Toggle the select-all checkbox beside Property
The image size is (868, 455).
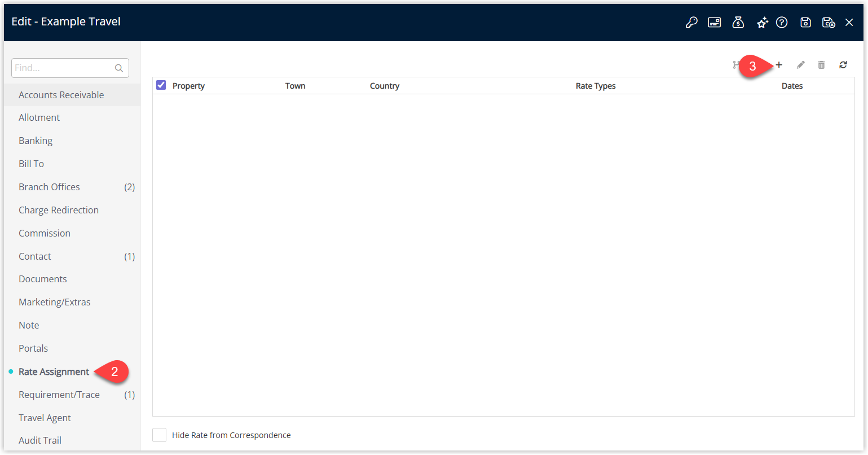pyautogui.click(x=161, y=85)
